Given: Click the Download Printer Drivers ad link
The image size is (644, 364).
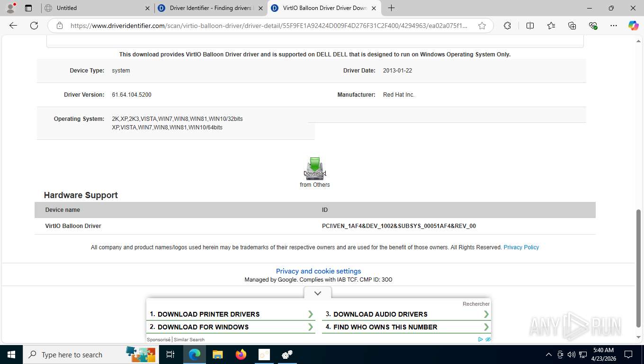Looking at the screenshot, I should tap(232, 314).
